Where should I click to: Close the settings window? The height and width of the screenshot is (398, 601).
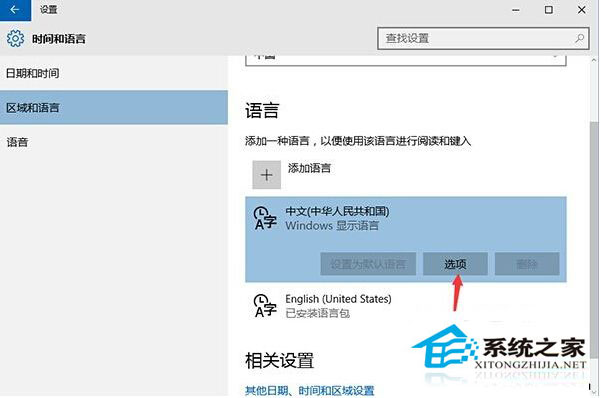(x=581, y=10)
